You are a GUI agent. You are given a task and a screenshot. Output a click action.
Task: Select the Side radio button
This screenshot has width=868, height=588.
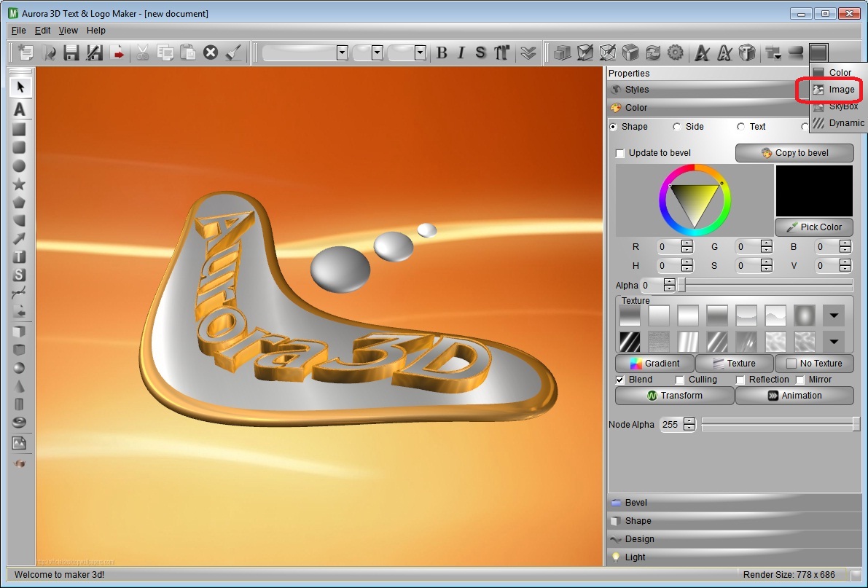click(x=676, y=127)
